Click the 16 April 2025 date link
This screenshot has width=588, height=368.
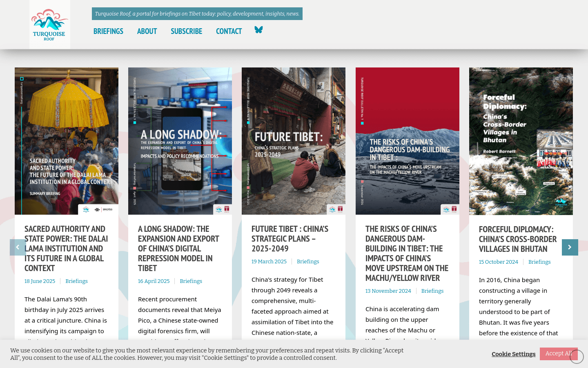tap(154, 281)
